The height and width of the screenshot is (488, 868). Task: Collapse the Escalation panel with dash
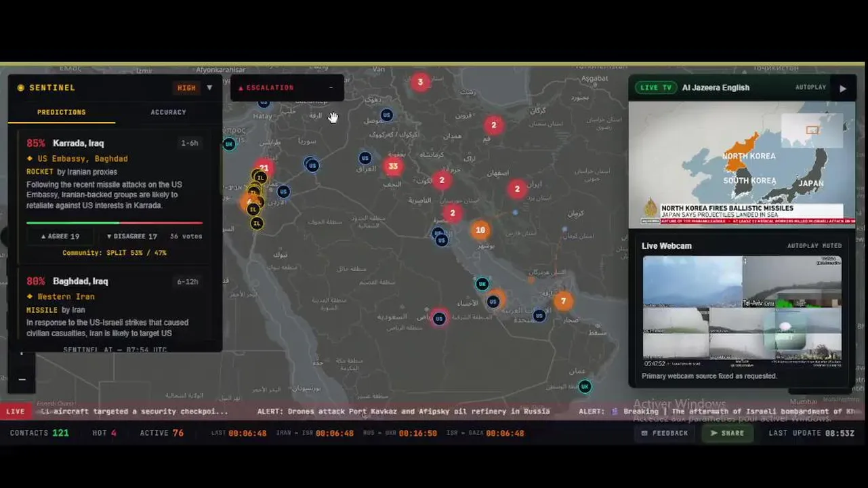coord(331,87)
